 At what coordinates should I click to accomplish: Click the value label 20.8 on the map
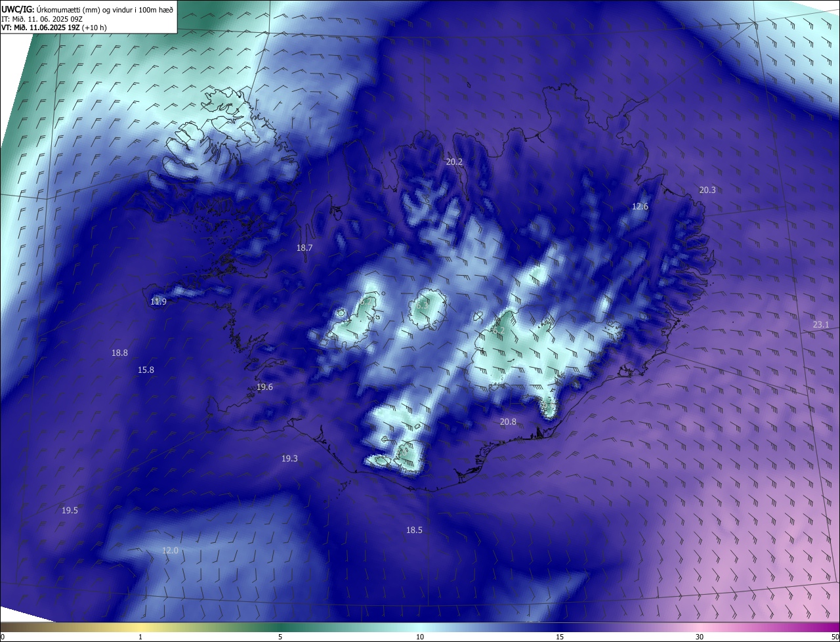tap(508, 421)
